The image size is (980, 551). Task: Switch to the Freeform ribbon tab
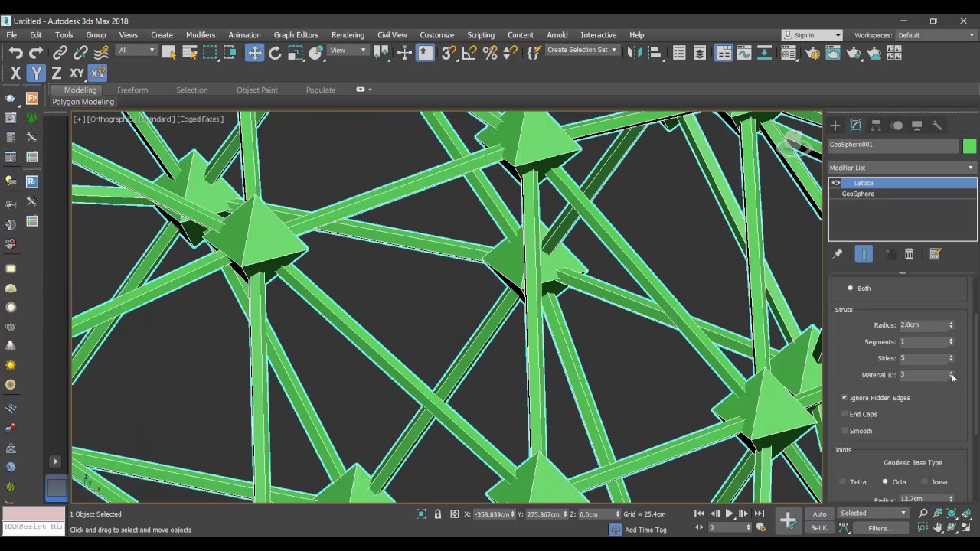pos(132,90)
